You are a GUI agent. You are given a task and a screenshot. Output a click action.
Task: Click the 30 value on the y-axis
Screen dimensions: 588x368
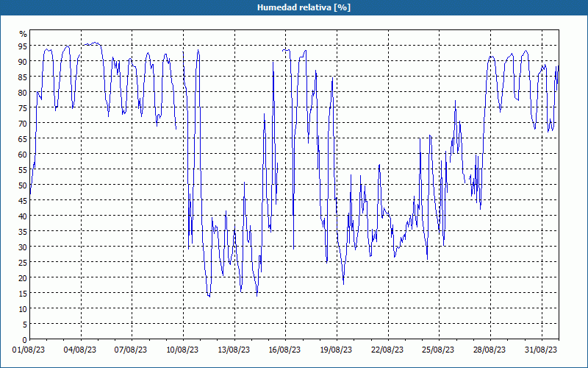tap(23, 247)
